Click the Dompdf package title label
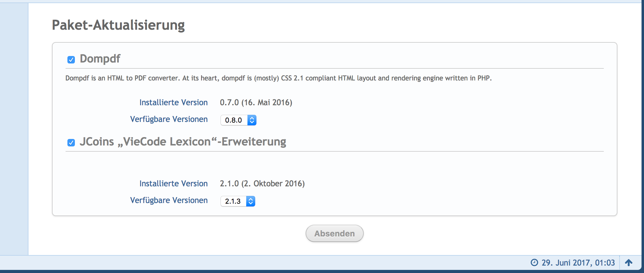Image resolution: width=644 pixels, height=273 pixels. [100, 59]
